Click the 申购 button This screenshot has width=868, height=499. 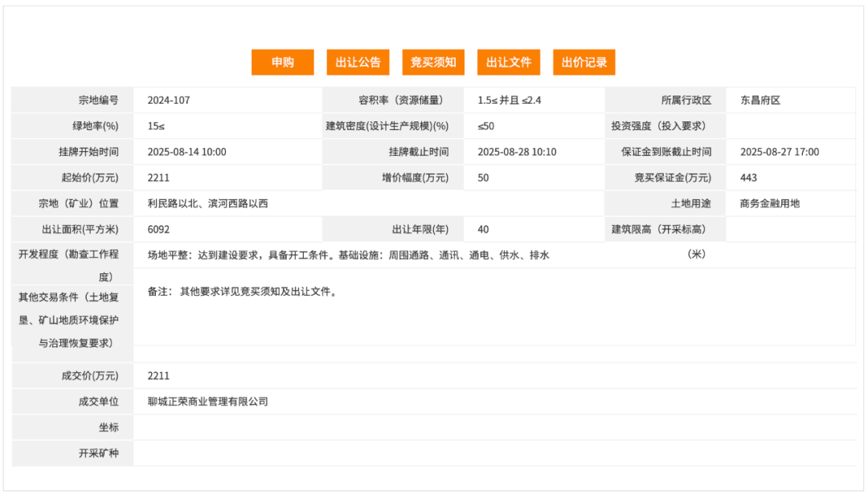click(x=282, y=62)
